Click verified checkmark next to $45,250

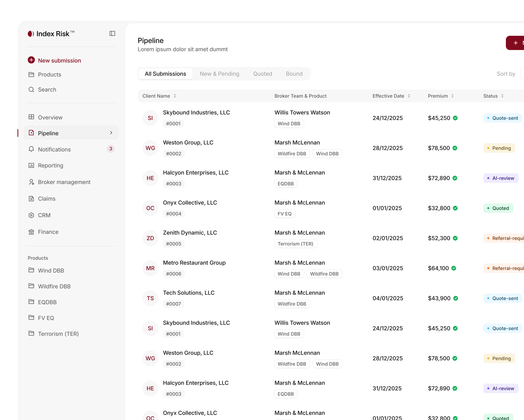(455, 118)
